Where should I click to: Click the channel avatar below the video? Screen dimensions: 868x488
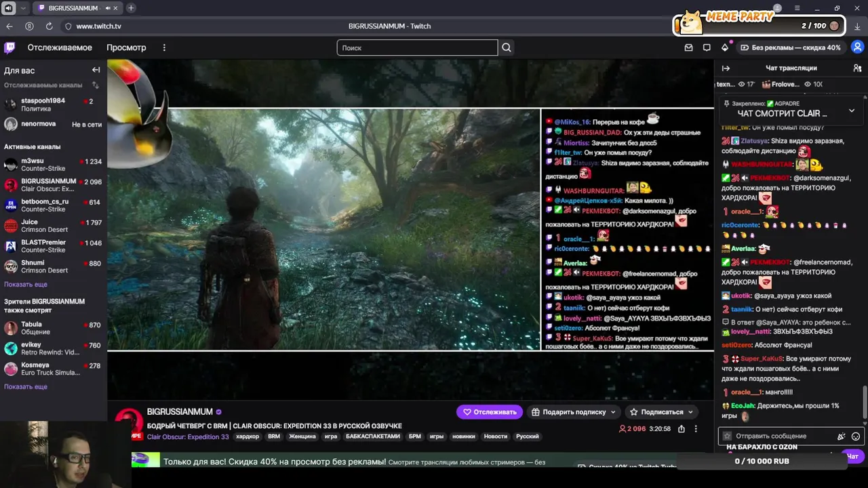click(x=129, y=423)
